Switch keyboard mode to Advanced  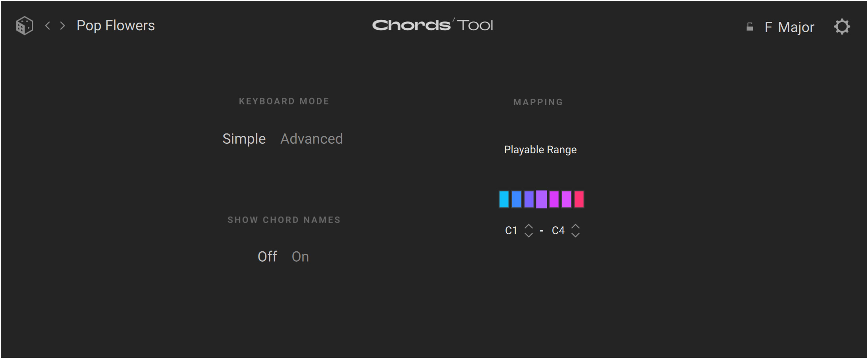tap(311, 139)
